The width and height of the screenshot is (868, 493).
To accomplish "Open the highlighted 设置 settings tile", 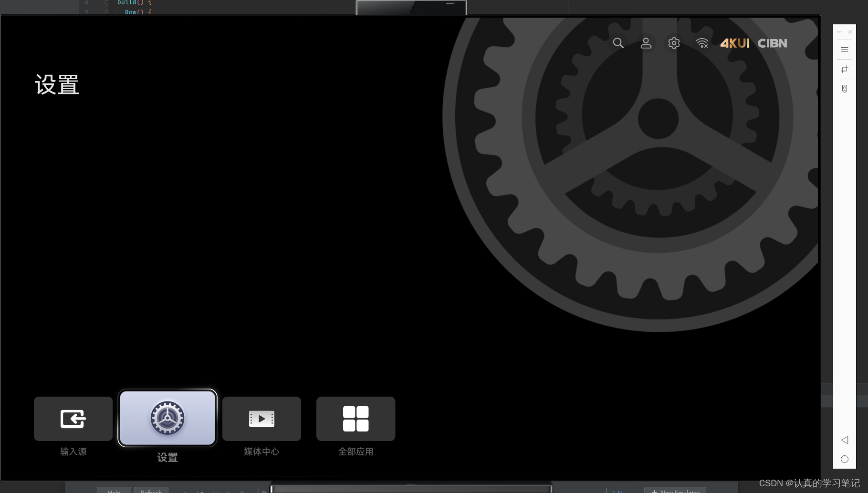I will click(x=167, y=418).
